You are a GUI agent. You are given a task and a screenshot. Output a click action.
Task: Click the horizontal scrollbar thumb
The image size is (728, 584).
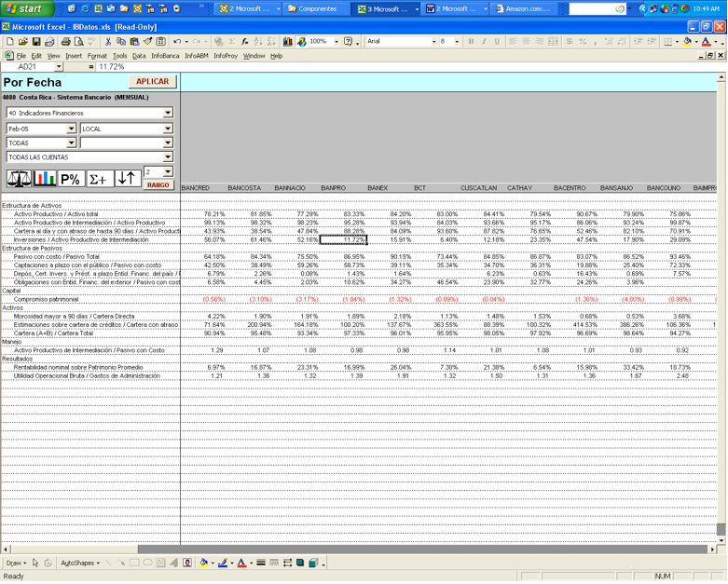click(x=422, y=550)
